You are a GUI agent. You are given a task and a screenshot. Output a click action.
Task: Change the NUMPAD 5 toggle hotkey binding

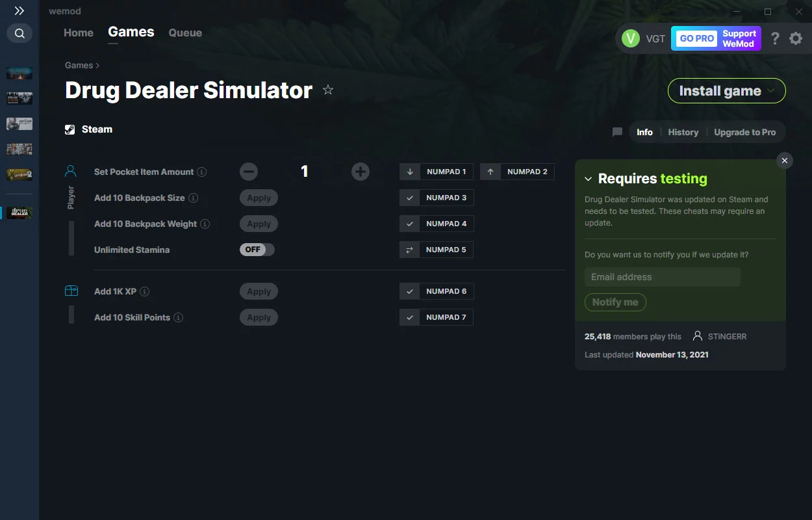click(x=437, y=250)
